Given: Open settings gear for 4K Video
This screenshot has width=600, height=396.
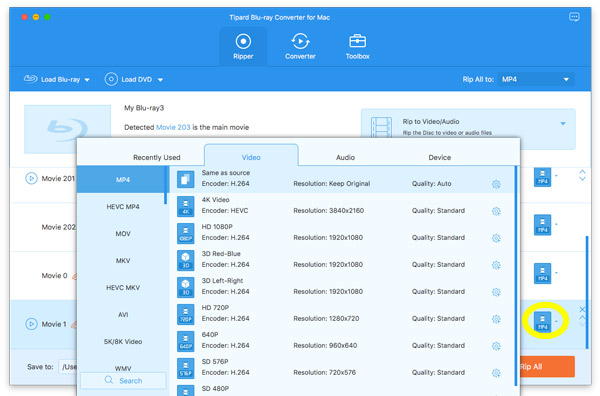Looking at the screenshot, I should pos(496,211).
